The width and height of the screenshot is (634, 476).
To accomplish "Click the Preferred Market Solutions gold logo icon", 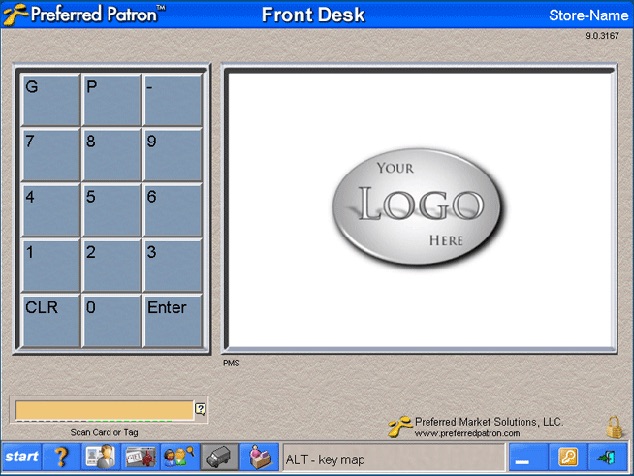I will (x=400, y=427).
